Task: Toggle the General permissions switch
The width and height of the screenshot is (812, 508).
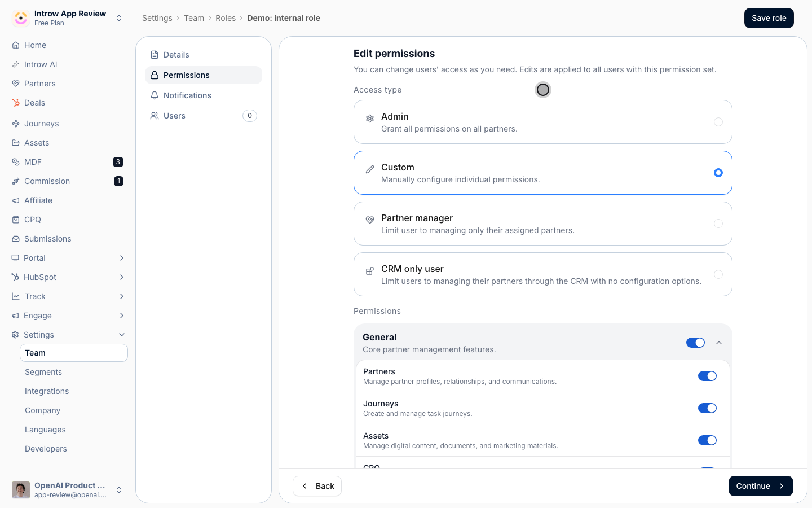Action: pyautogui.click(x=695, y=343)
